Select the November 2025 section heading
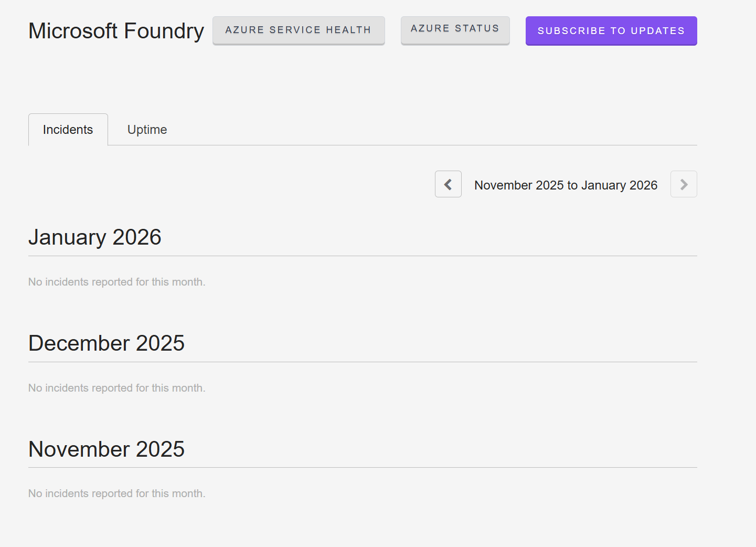756x547 pixels. [106, 449]
